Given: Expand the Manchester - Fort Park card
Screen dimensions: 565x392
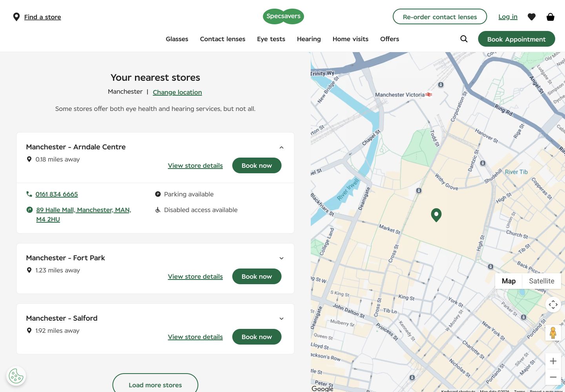Looking at the screenshot, I should coord(281,258).
